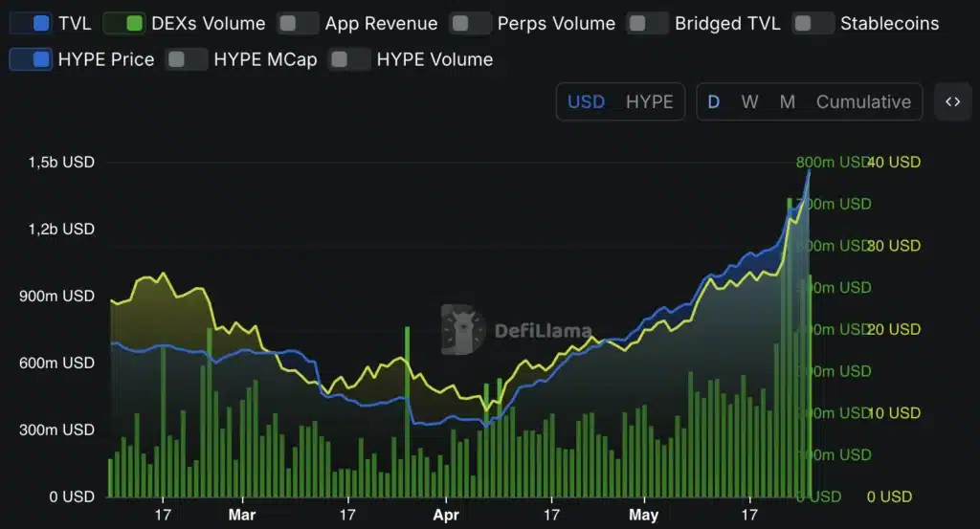Click the May label on time axis
Screen dimensions: 980x529
coord(644,515)
